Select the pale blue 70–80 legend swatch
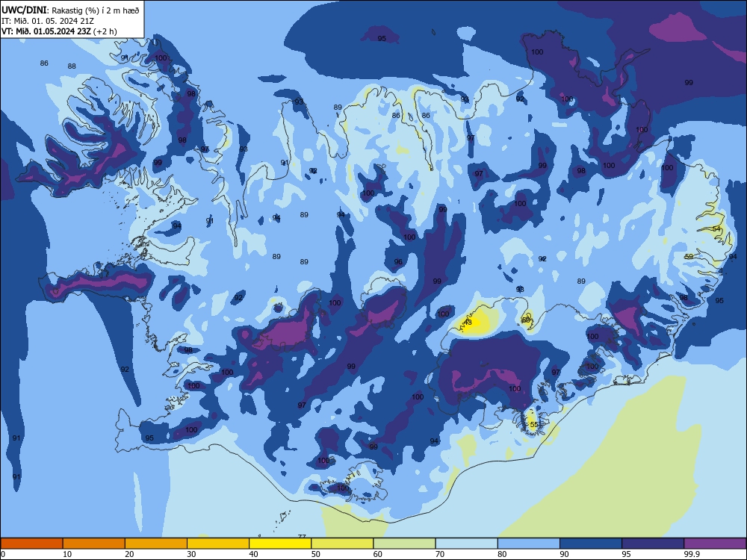 coord(466,544)
